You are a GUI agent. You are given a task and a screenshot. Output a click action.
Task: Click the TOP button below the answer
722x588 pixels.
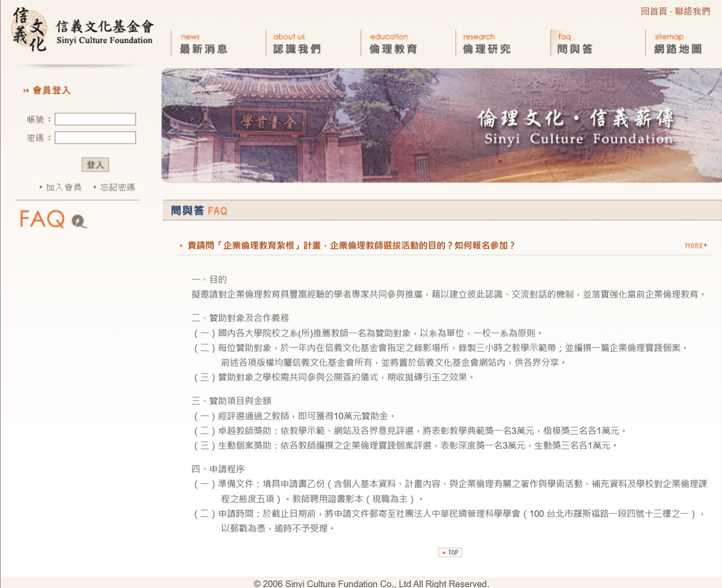point(450,552)
